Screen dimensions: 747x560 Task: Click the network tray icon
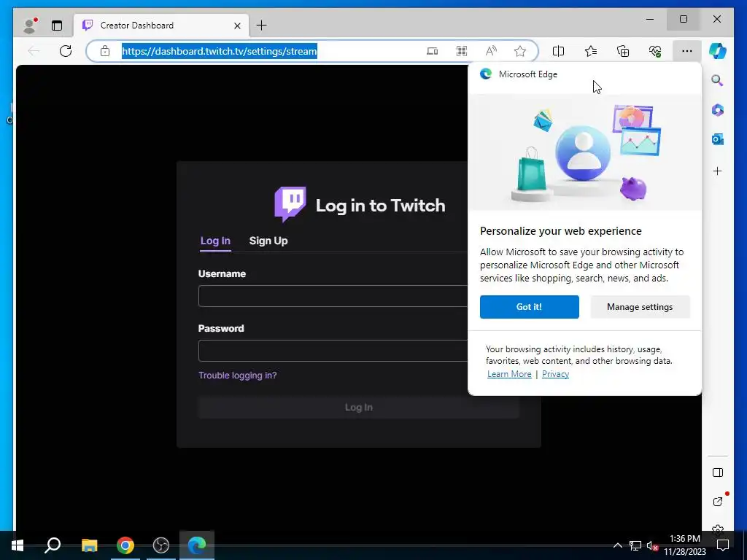click(635, 545)
